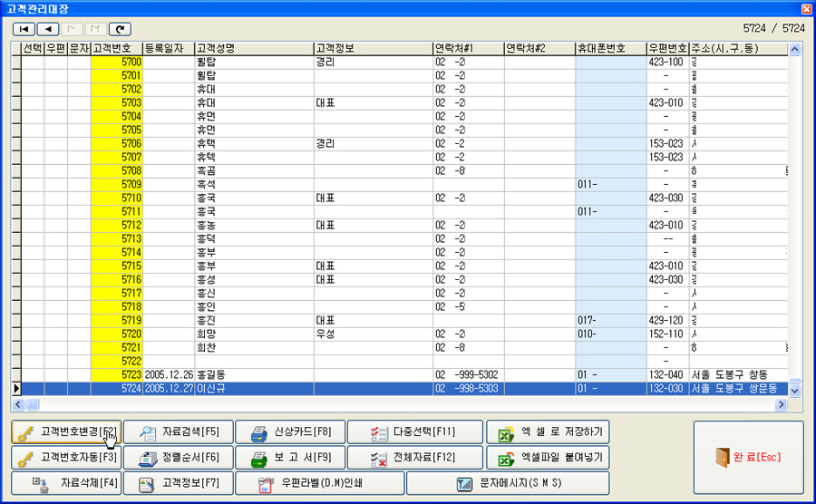Click postal code cell 429-120

coord(668,321)
